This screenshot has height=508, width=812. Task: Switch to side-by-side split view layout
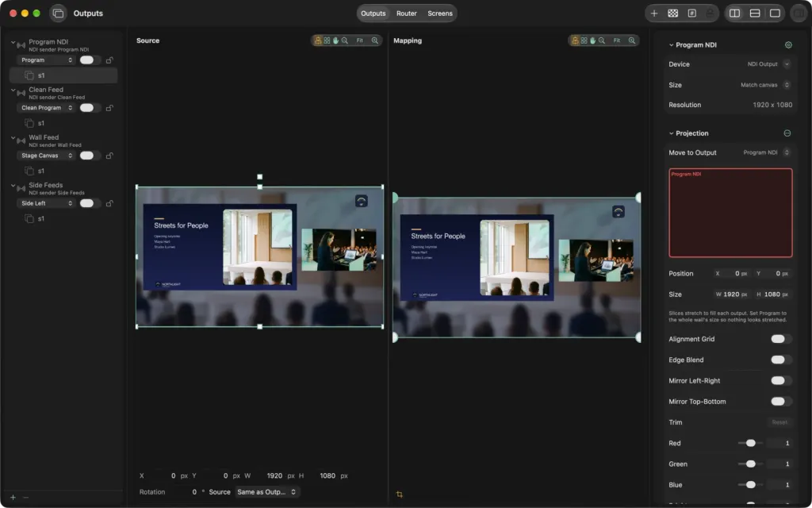(734, 13)
